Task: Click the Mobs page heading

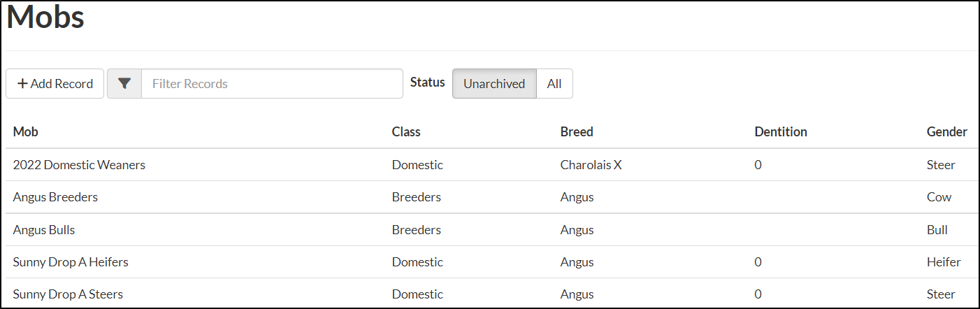Action: point(45,17)
